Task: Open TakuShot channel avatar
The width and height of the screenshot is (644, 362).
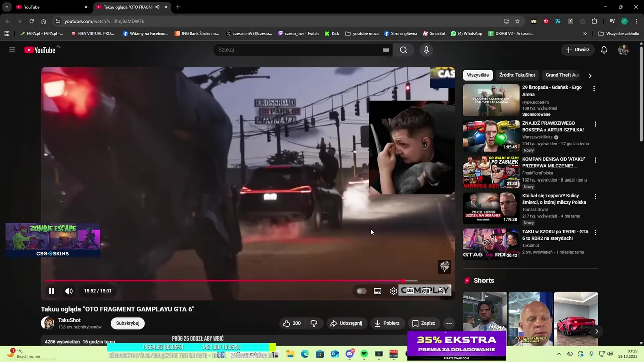Action: click(x=48, y=323)
